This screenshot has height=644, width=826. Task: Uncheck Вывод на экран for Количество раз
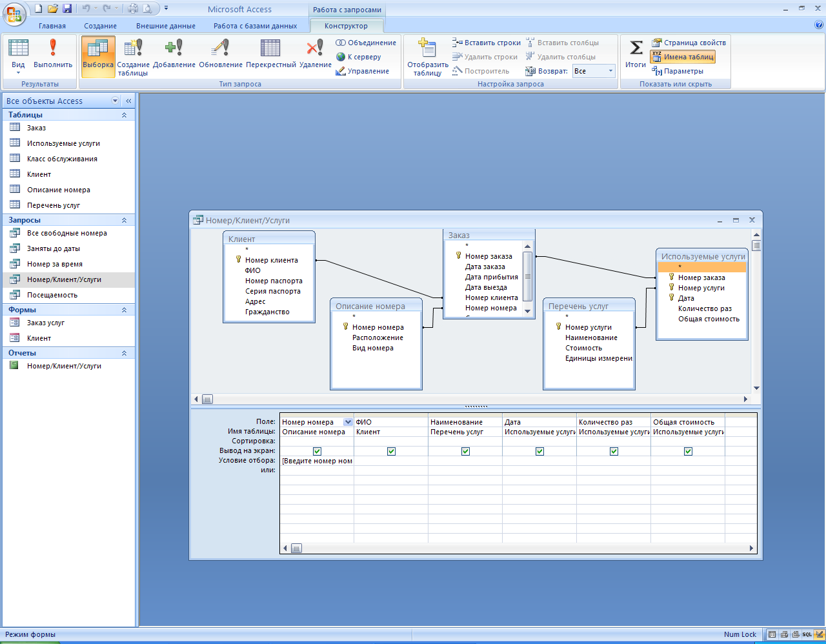tap(614, 451)
